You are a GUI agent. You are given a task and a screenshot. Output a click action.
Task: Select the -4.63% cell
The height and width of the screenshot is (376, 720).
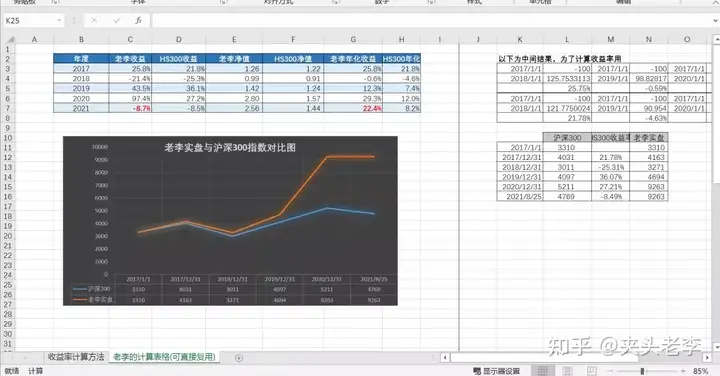tap(649, 118)
